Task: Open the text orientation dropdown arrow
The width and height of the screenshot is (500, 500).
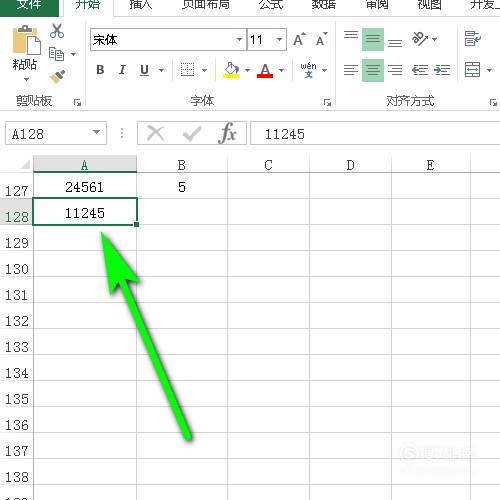Action: coord(434,39)
